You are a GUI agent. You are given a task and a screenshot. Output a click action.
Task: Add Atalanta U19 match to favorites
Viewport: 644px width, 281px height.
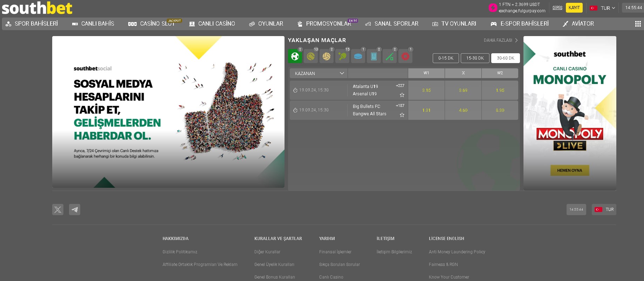402,95
